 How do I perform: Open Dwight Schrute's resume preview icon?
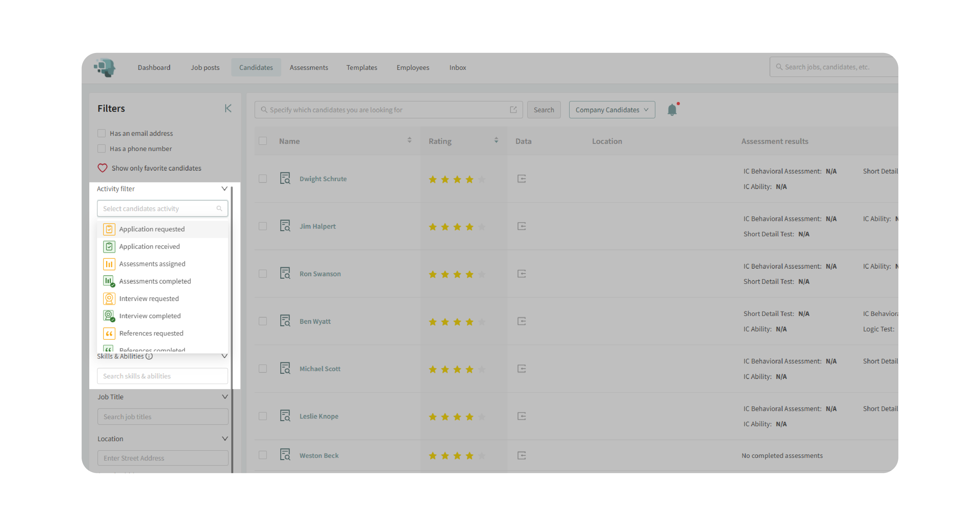[x=285, y=178]
